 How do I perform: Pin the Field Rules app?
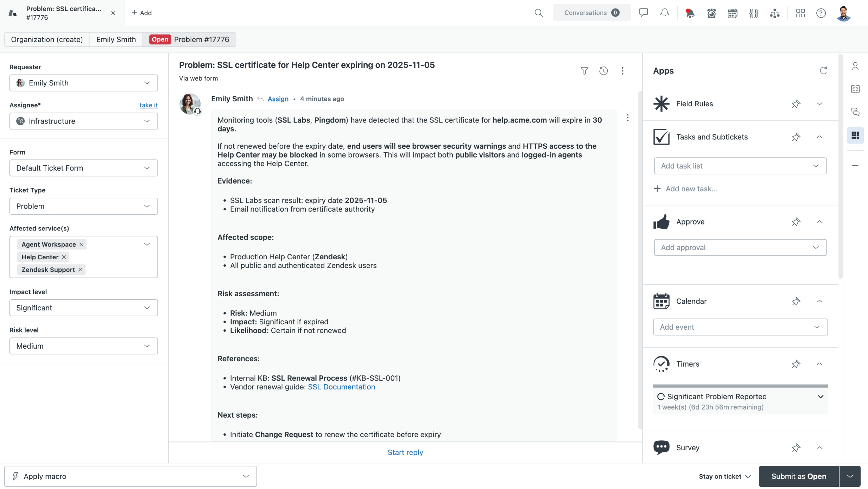pyautogui.click(x=796, y=104)
